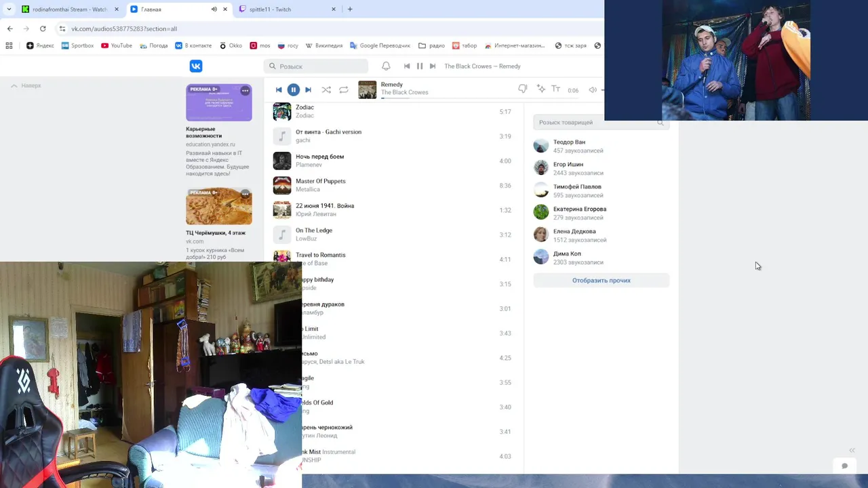The height and width of the screenshot is (488, 868).
Task: Open options menu on ТЦ Черёмушки ad
Action: [x=245, y=194]
